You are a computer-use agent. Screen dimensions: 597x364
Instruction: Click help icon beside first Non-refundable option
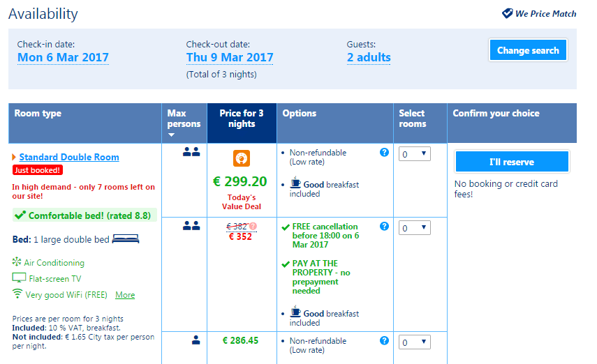384,153
